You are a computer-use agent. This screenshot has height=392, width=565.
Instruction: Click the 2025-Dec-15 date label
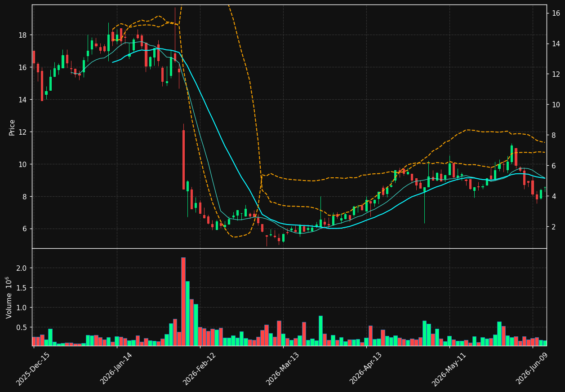point(33,369)
